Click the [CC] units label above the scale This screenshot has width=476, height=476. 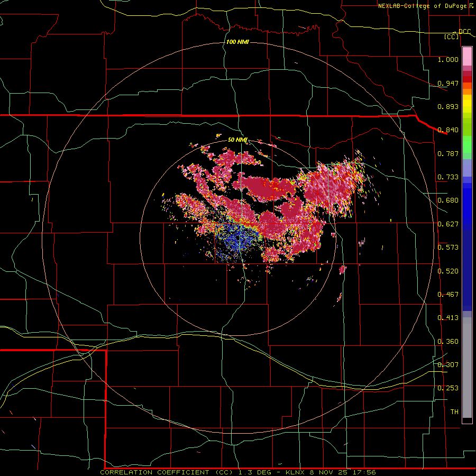pyautogui.click(x=451, y=36)
